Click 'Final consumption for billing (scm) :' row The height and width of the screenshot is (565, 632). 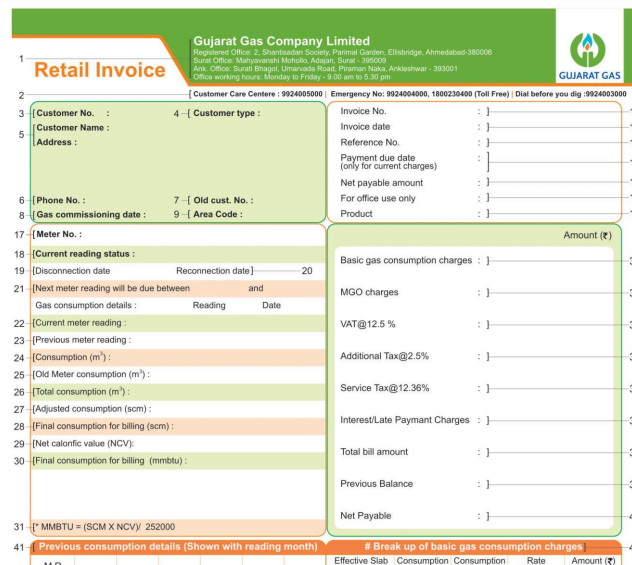coord(178,426)
